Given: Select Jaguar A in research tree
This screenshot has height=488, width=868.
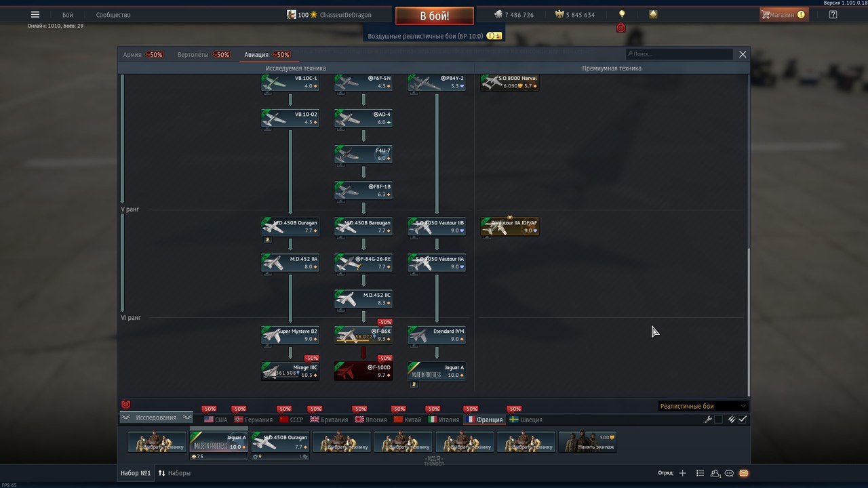Looking at the screenshot, I should pos(437,371).
